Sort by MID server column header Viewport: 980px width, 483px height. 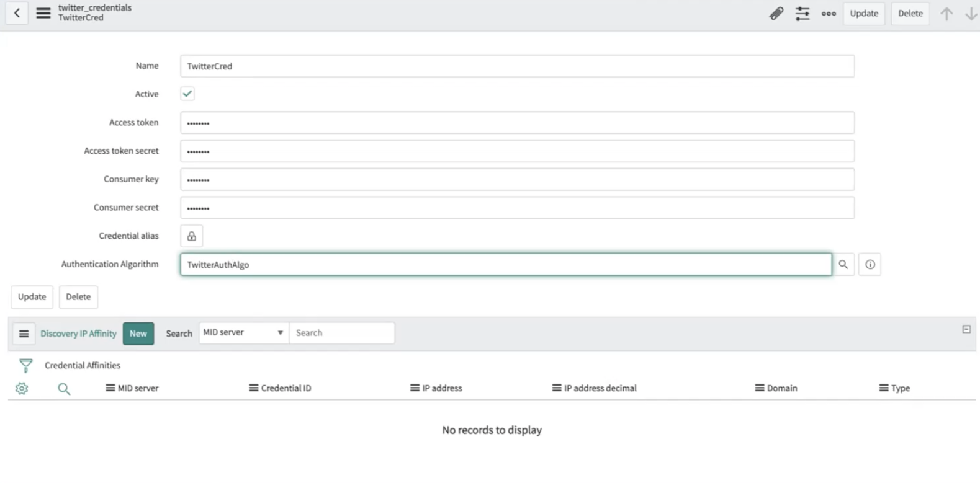(x=138, y=388)
